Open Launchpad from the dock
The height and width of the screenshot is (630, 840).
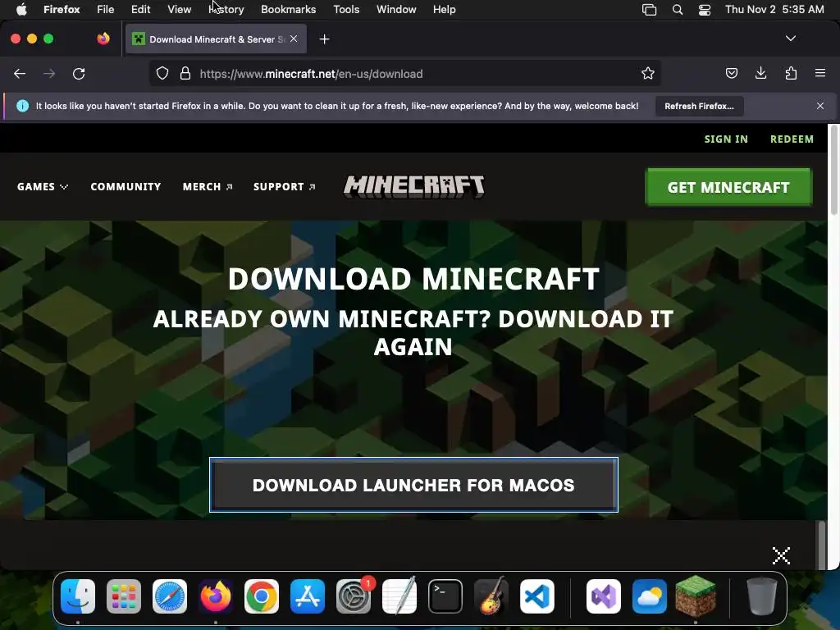pos(124,596)
